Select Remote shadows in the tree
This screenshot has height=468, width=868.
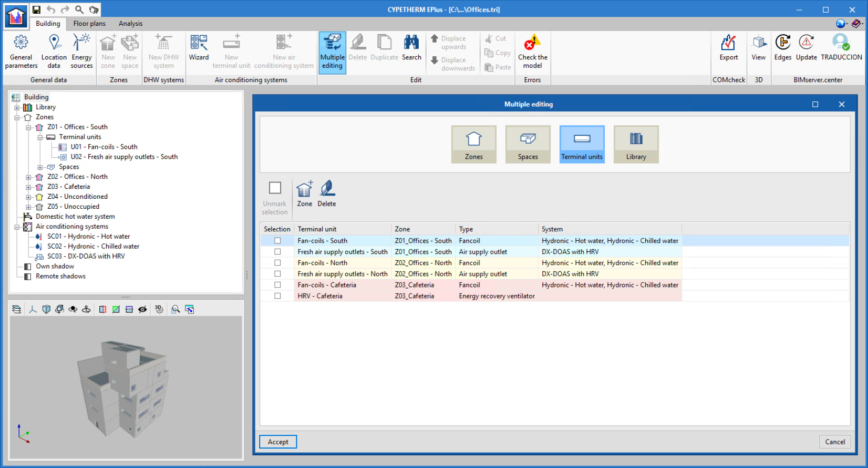click(x=60, y=277)
